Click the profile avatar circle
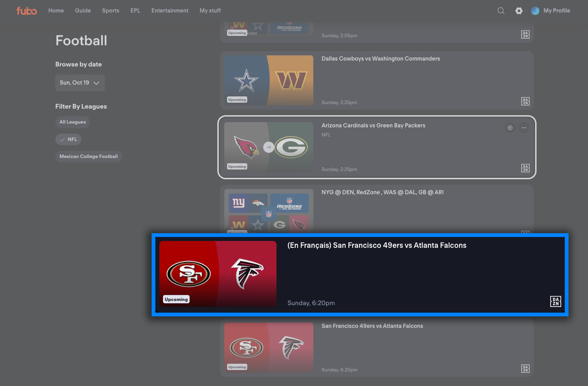Image resolution: width=588 pixels, height=386 pixels. coord(535,11)
